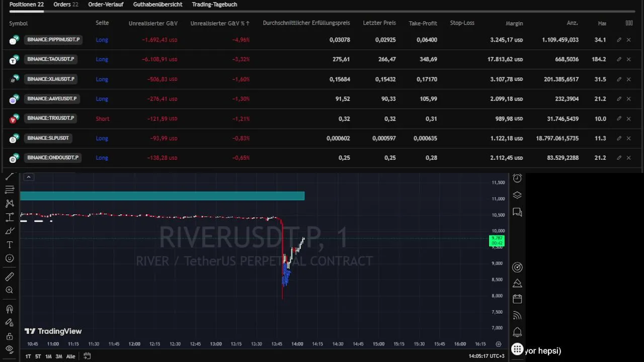The width and height of the screenshot is (644, 362).
Task: Close the PIPPINUSDT.P position
Action: tap(629, 40)
